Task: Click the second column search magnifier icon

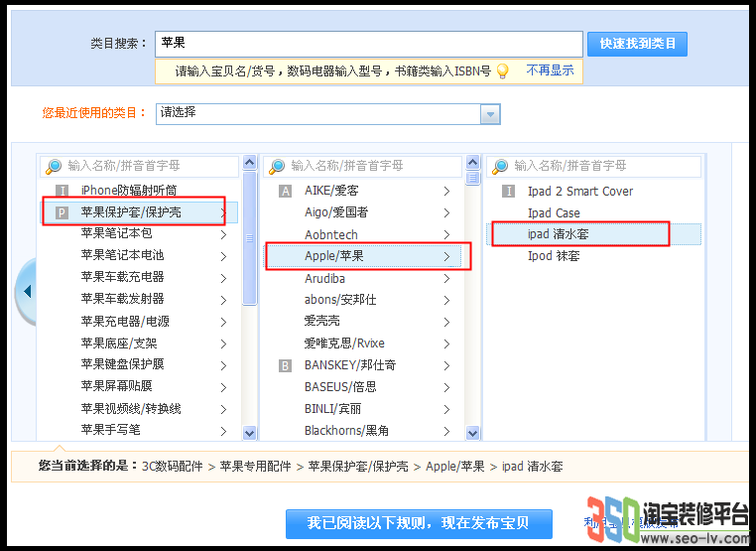Action: coord(277,166)
